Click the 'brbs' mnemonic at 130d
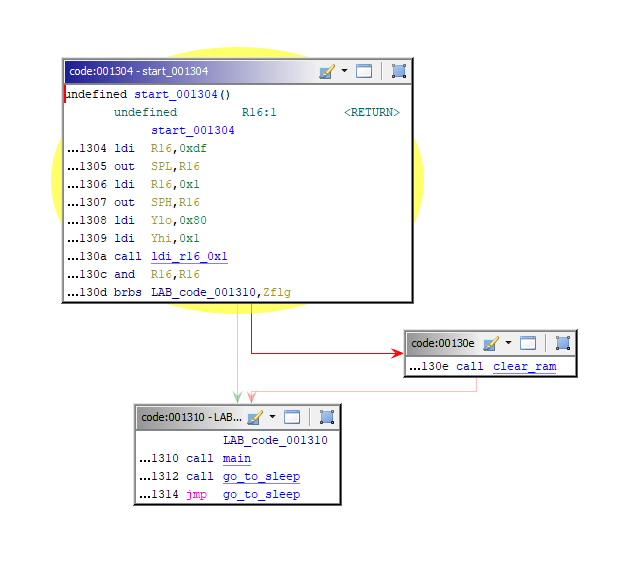 pyautogui.click(x=127, y=293)
